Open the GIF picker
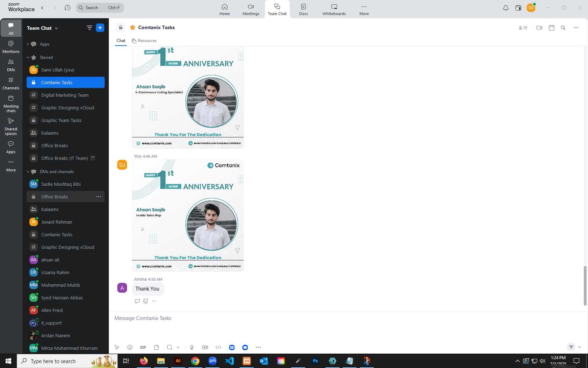The image size is (588, 368). [x=143, y=347]
